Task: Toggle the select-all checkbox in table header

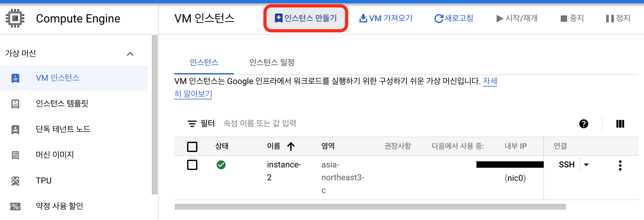Action: pos(192,147)
